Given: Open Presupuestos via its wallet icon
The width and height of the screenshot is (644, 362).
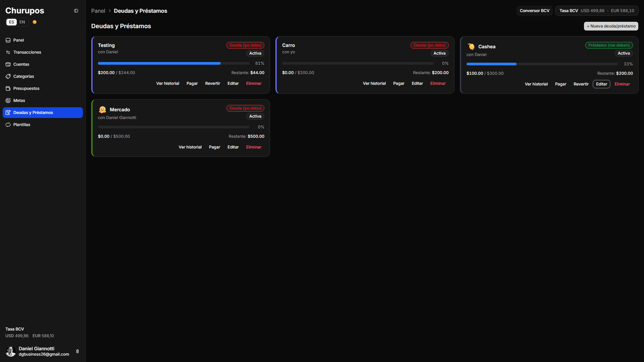Looking at the screenshot, I should (8, 88).
